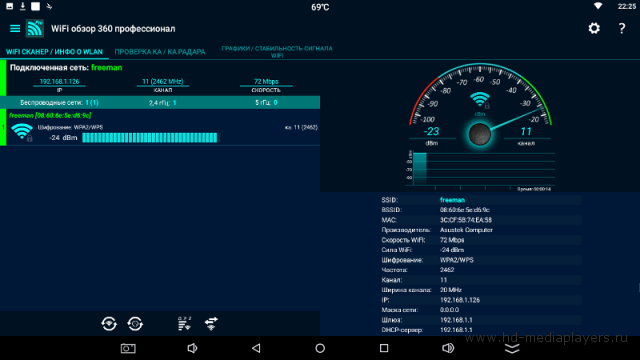Tap the screenshot camera icon in navigation bar
This screenshot has width=640, height=360.
(x=128, y=348)
